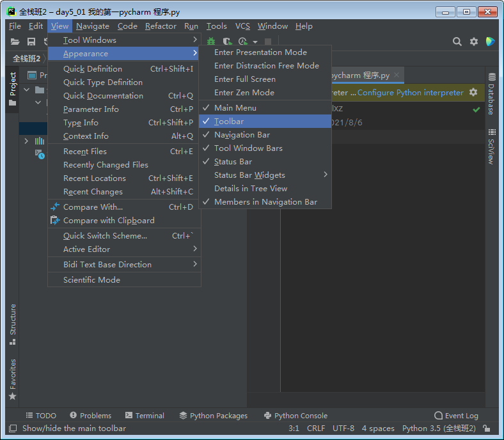Viewport: 504px width, 440px height.
Task: Click the Compare With arrows icon
Action: click(55, 207)
